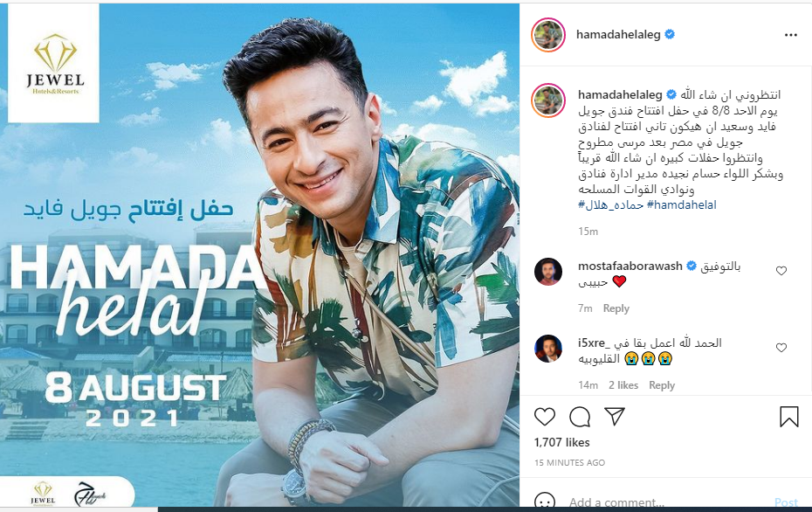Open the #hamdahelal hashtag

coord(682,204)
